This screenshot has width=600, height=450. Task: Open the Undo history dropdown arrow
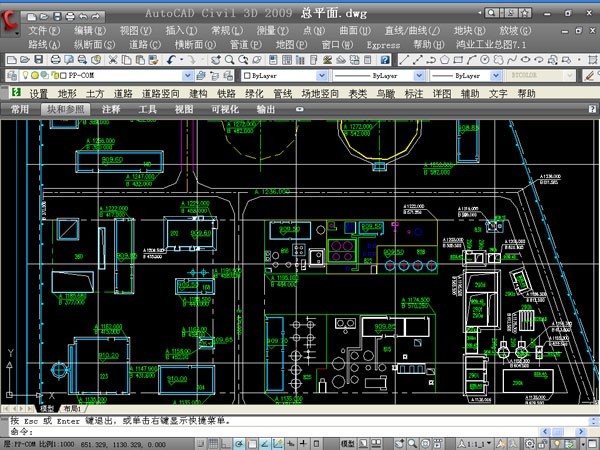pos(181,60)
